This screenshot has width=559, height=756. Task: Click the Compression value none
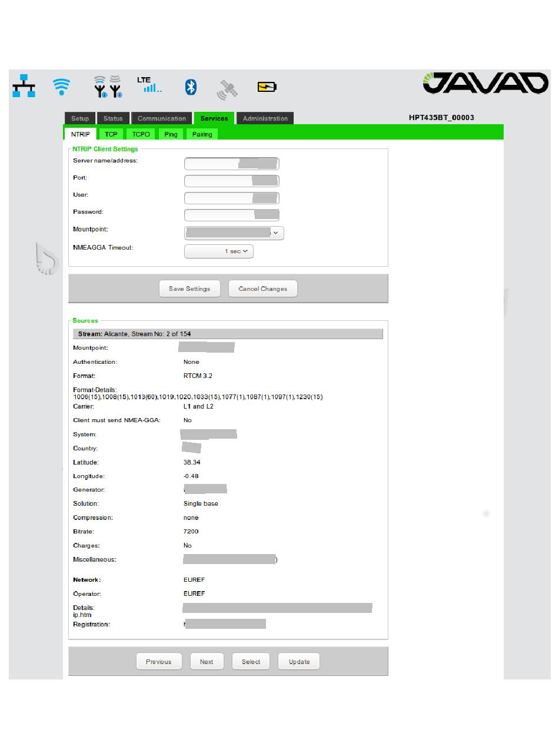[x=191, y=518]
